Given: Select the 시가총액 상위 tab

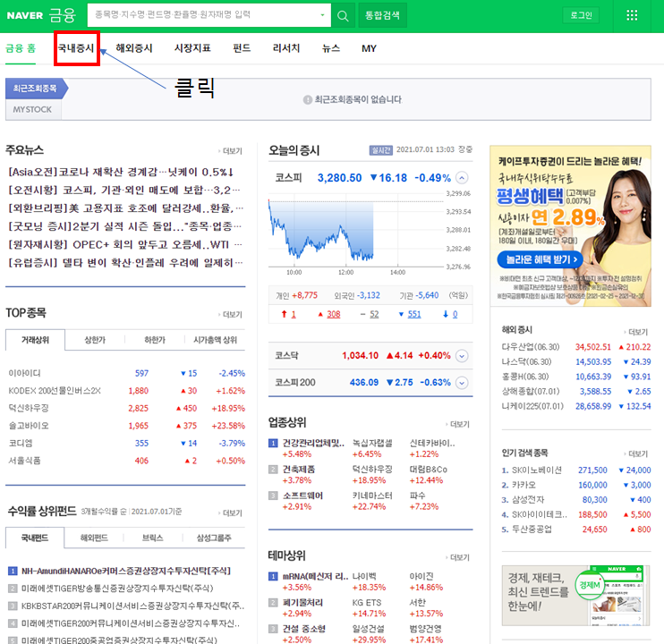Looking at the screenshot, I should pyautogui.click(x=215, y=340).
